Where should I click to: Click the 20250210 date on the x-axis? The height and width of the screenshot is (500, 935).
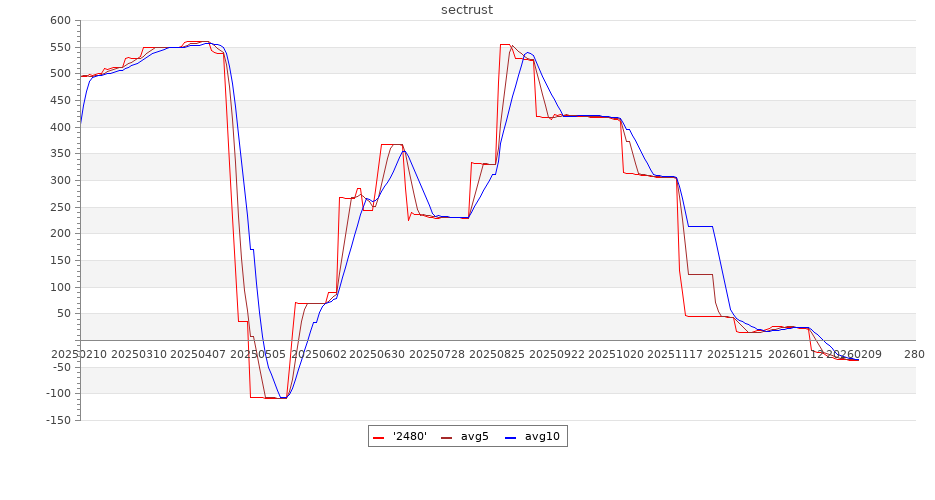point(80,354)
